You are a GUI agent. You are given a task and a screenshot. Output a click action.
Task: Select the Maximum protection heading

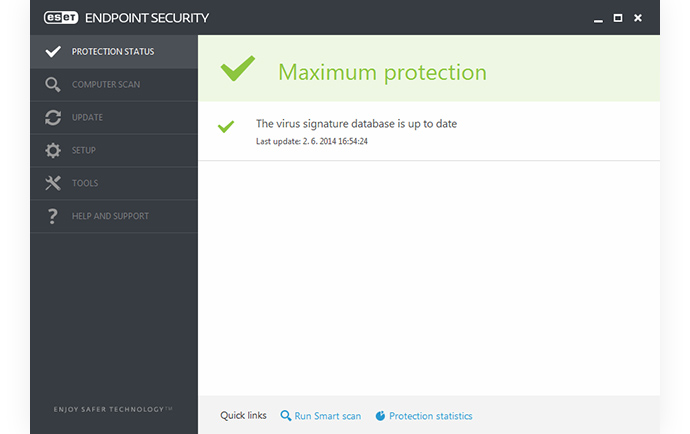click(x=382, y=73)
